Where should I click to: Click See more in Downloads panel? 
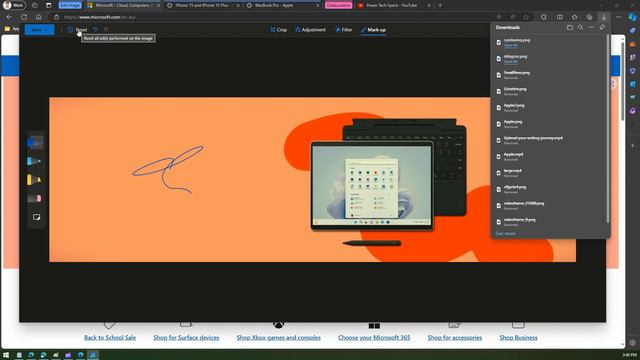click(x=505, y=233)
